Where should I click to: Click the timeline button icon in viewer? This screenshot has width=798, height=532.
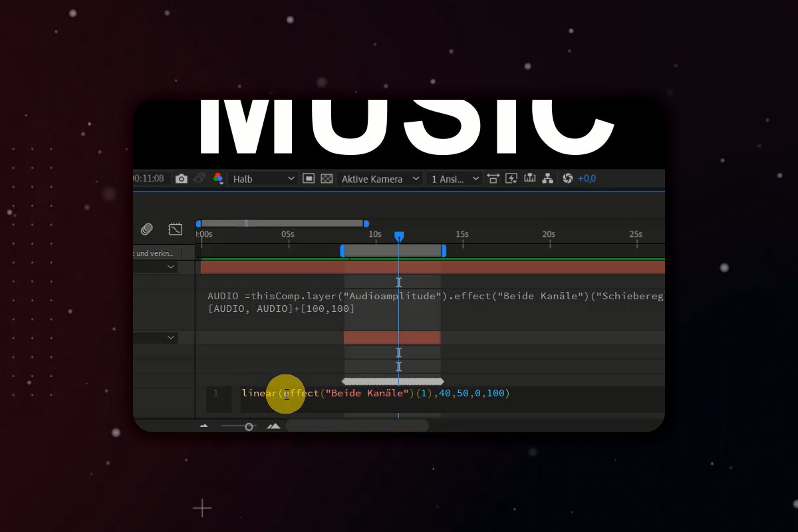pyautogui.click(x=530, y=178)
